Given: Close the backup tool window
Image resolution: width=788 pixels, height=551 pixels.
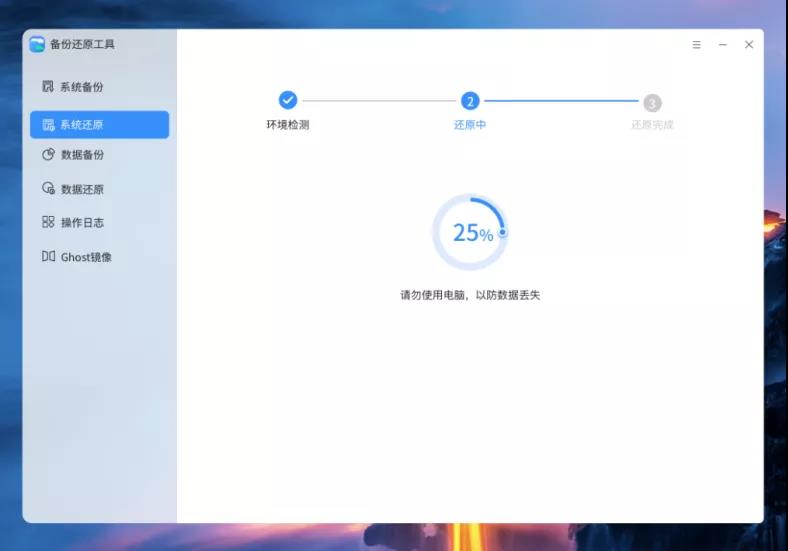Looking at the screenshot, I should click(749, 45).
